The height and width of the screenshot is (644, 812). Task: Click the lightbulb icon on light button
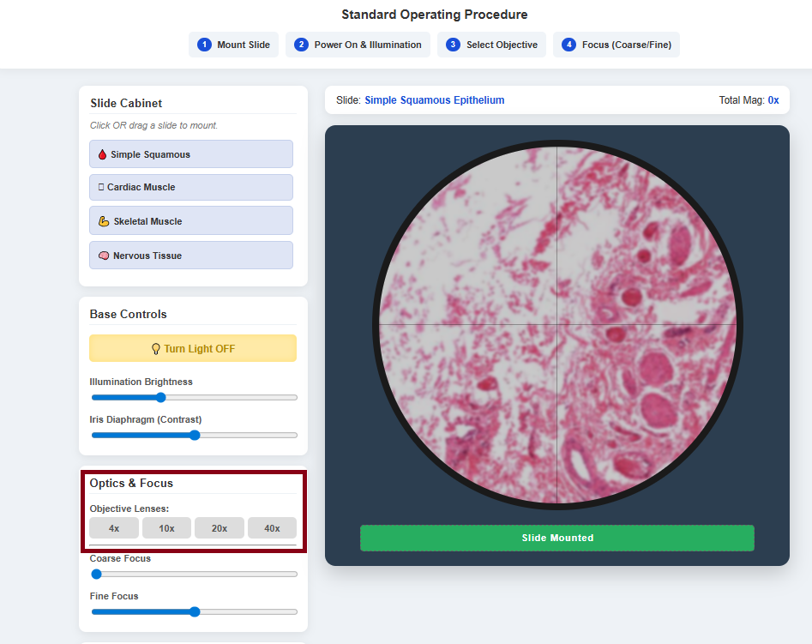[x=156, y=349]
